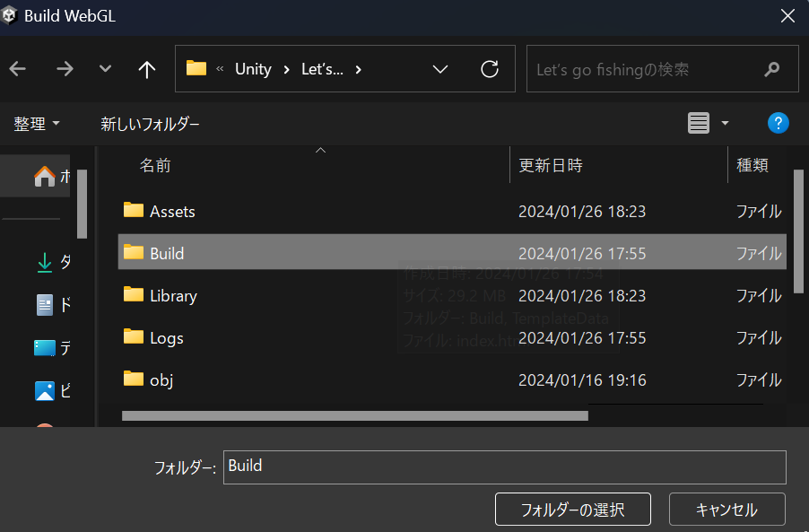
Task: Select the Build folder row
Action: pyautogui.click(x=452, y=253)
